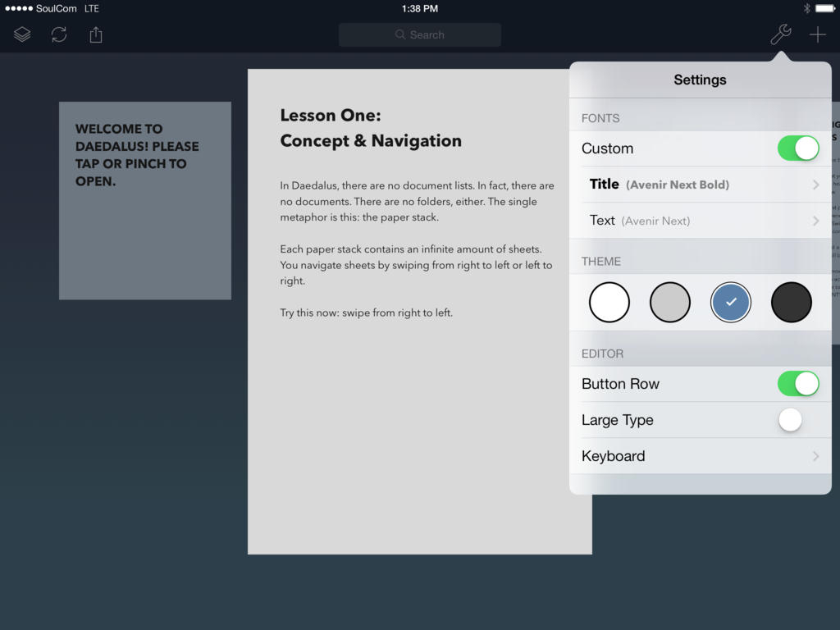
Task: Open the paper stacks overview icon
Action: (x=22, y=34)
